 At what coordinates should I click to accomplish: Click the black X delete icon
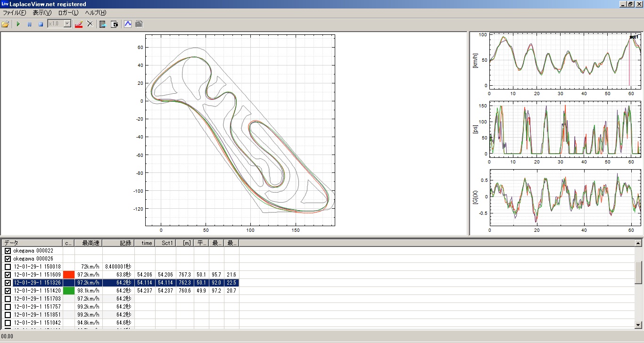(x=90, y=24)
